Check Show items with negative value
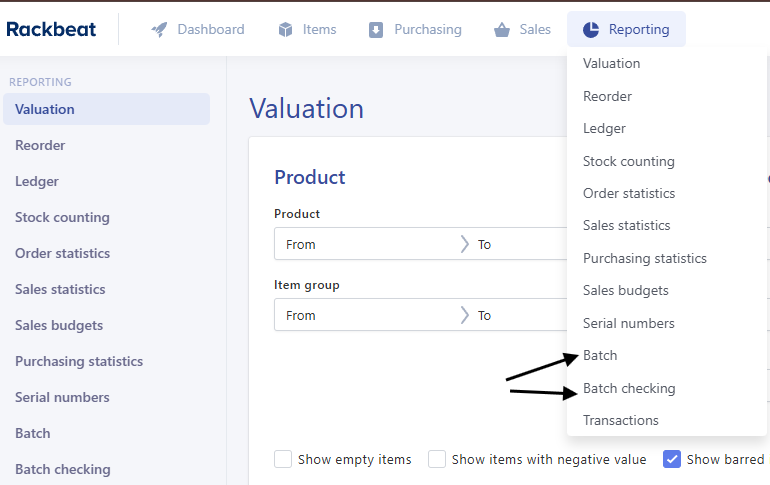770x485 pixels. (x=437, y=459)
